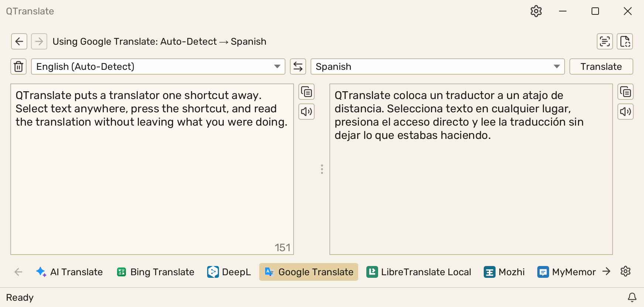Switch to LibreTranslate Local service
This screenshot has height=307, width=644.
[419, 272]
